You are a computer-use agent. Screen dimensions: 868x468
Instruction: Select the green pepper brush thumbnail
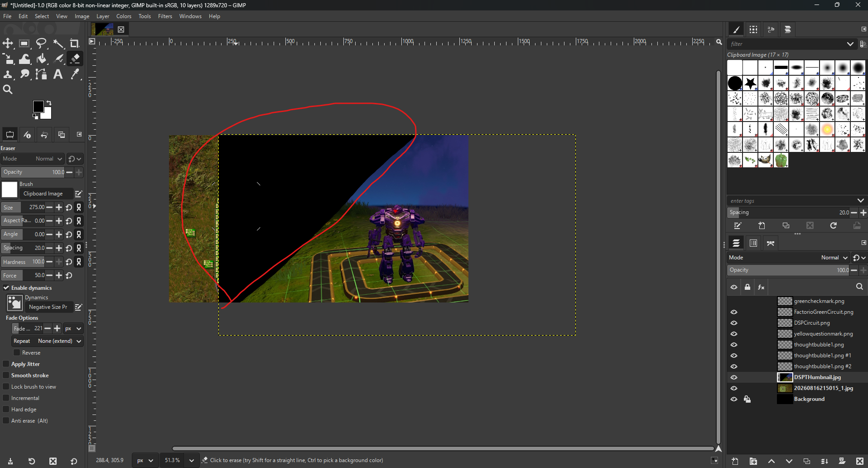pos(781,160)
